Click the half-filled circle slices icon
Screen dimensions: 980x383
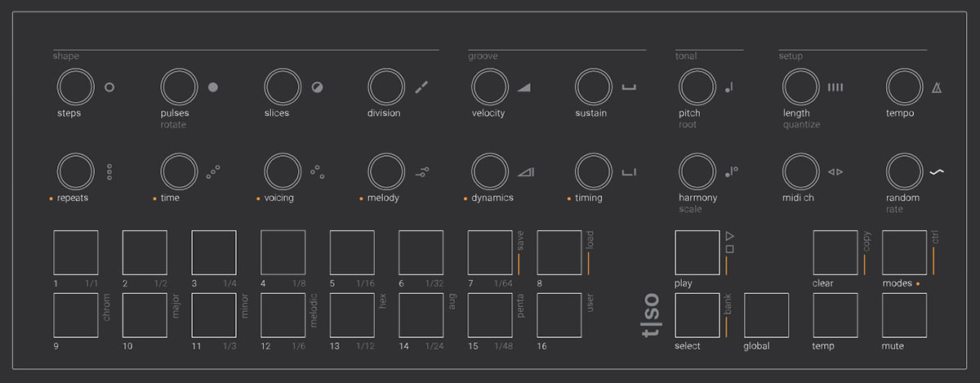point(317,87)
